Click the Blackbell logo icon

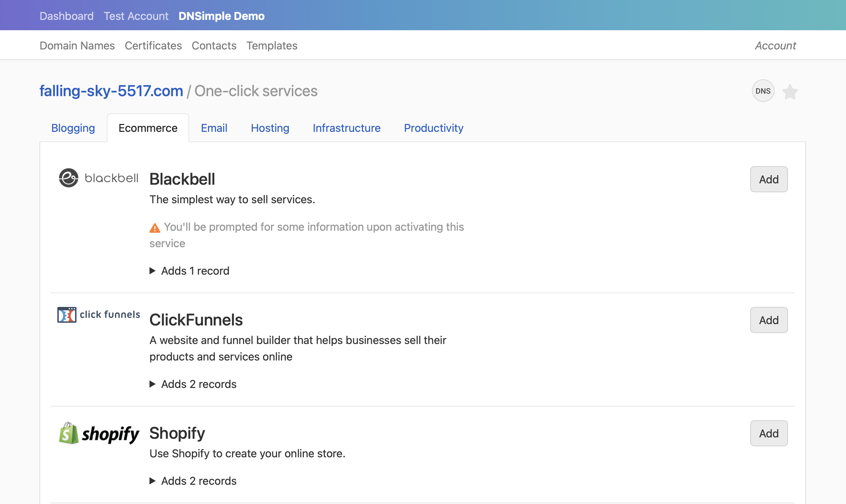pos(69,177)
